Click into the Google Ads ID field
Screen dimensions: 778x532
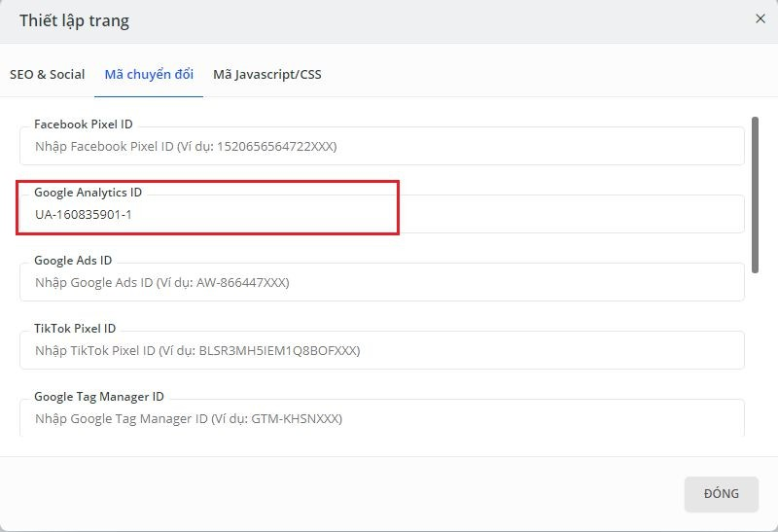click(381, 283)
